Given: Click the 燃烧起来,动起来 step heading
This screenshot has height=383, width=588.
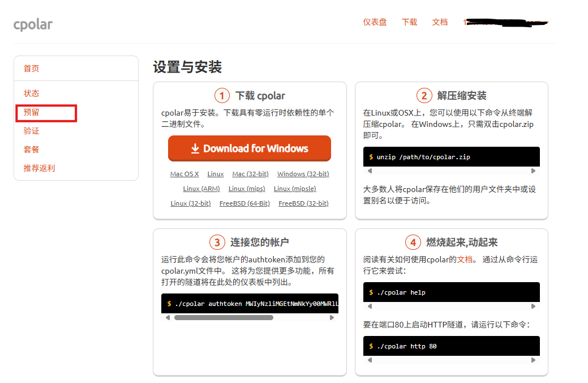Looking at the screenshot, I should coord(462,242).
